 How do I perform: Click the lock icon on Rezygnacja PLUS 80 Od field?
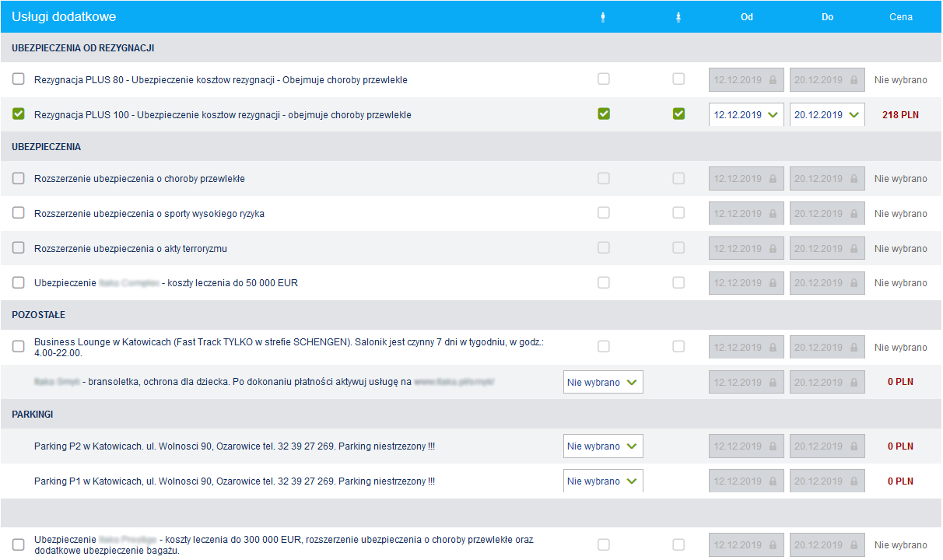(775, 79)
